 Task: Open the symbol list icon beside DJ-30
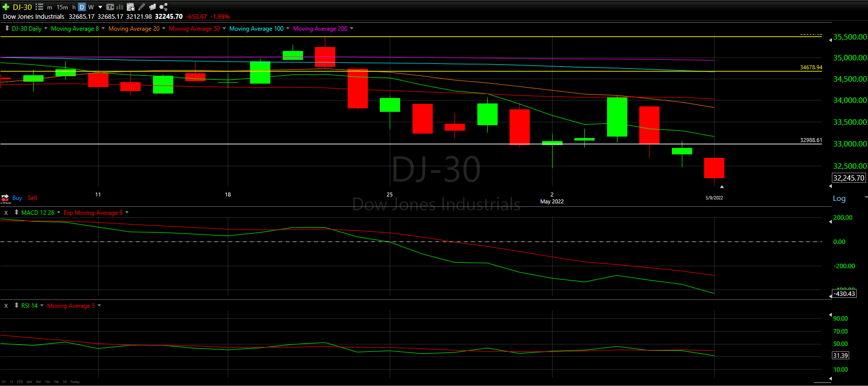click(x=39, y=7)
